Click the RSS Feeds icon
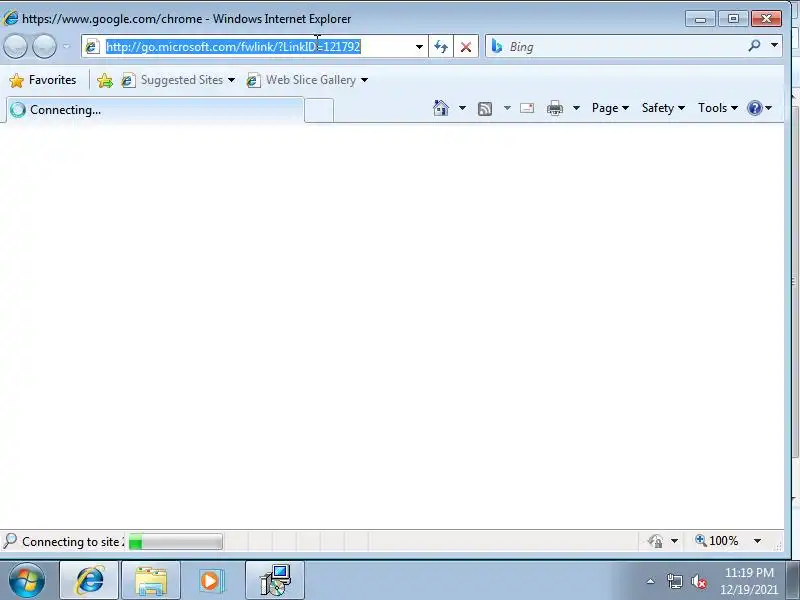800x600 pixels. [485, 108]
